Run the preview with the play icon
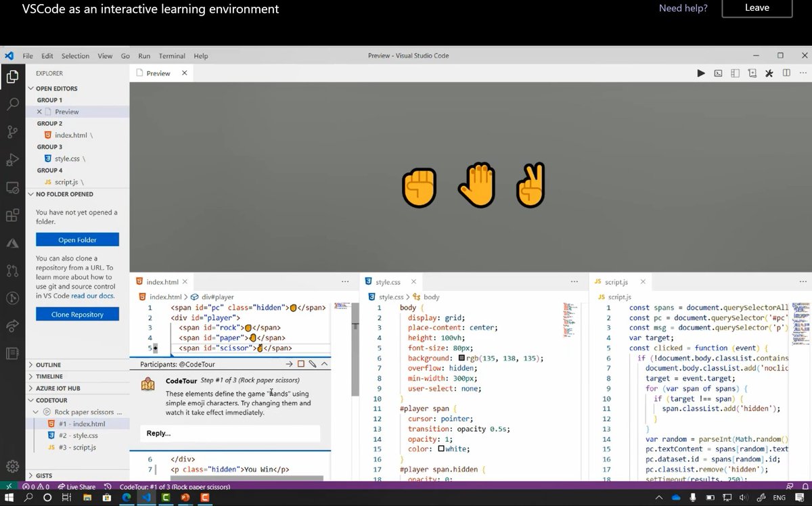The image size is (812, 506). click(701, 73)
